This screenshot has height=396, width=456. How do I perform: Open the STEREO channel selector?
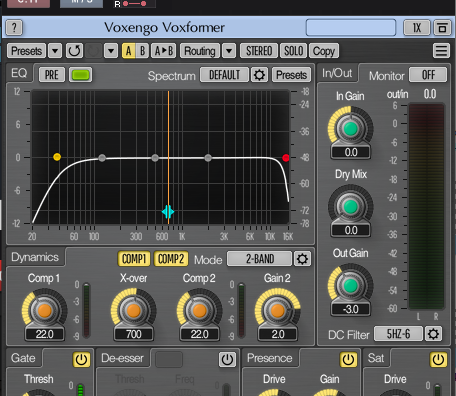[259, 51]
